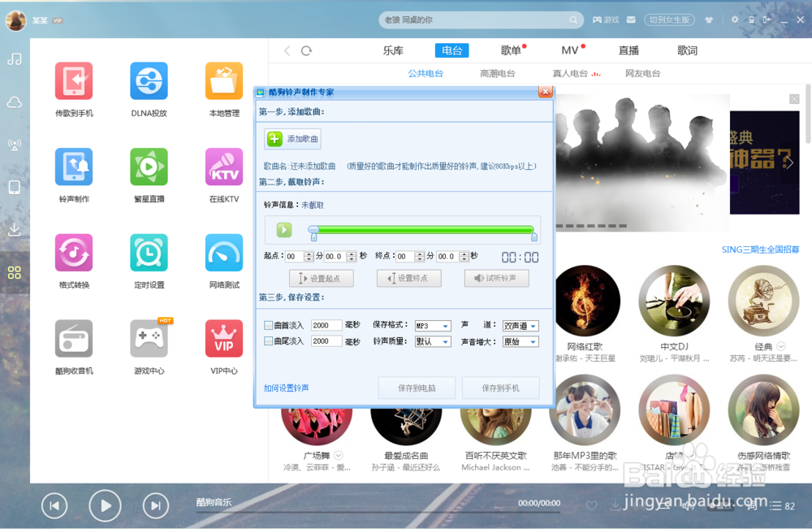Image resolution: width=812 pixels, height=529 pixels.
Task: Open the download sidebar icon
Action: pos(15,229)
